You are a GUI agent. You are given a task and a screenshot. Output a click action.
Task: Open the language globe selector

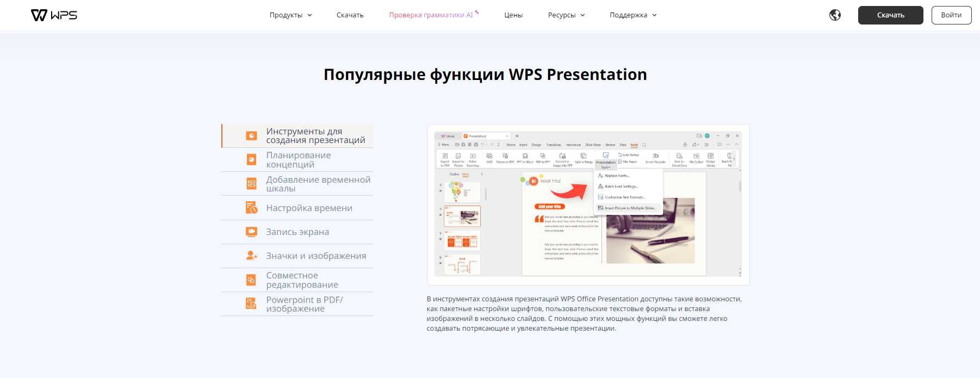[835, 15]
